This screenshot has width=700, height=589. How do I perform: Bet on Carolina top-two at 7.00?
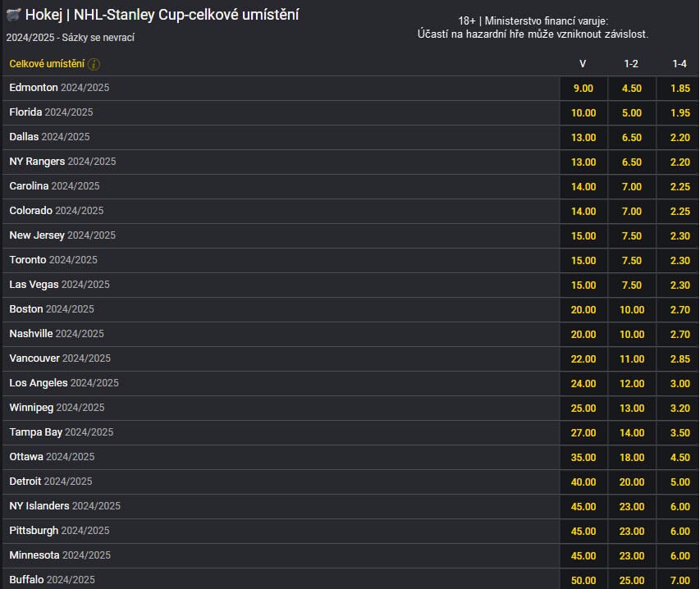[x=631, y=186]
